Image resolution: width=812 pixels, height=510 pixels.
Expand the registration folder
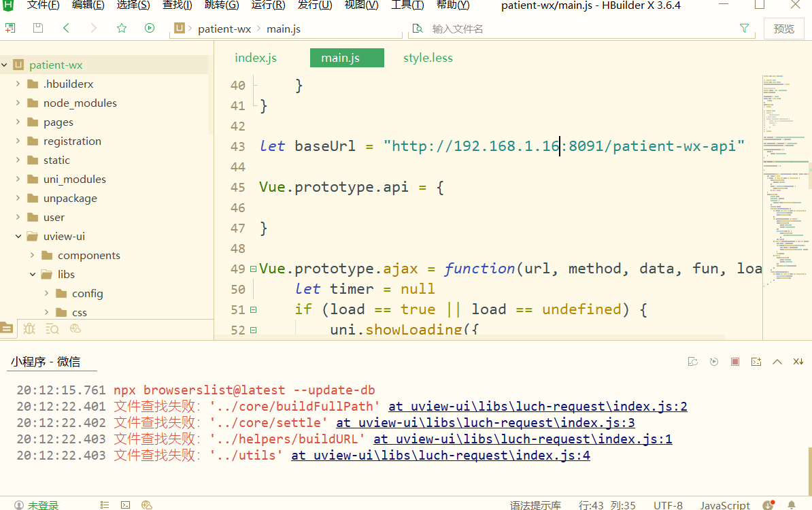18,141
